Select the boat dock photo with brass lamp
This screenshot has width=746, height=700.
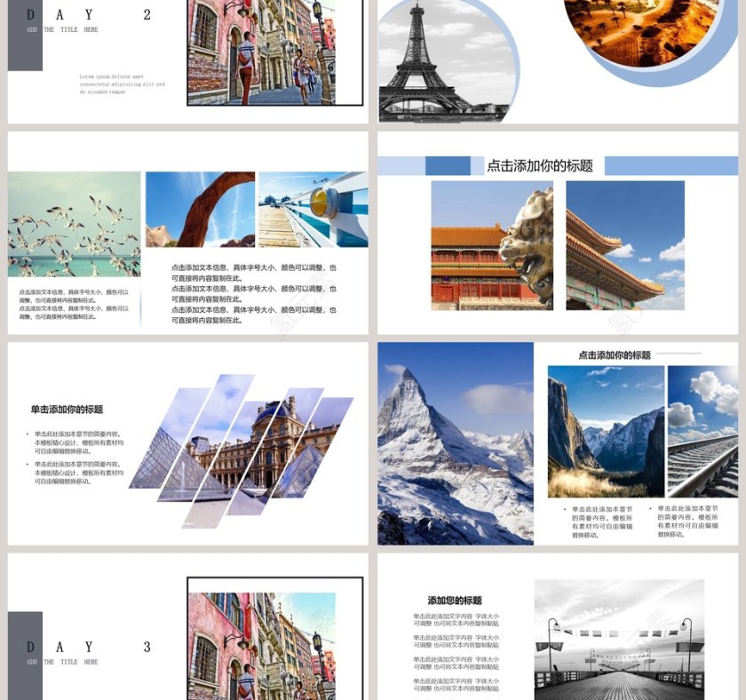point(313,209)
